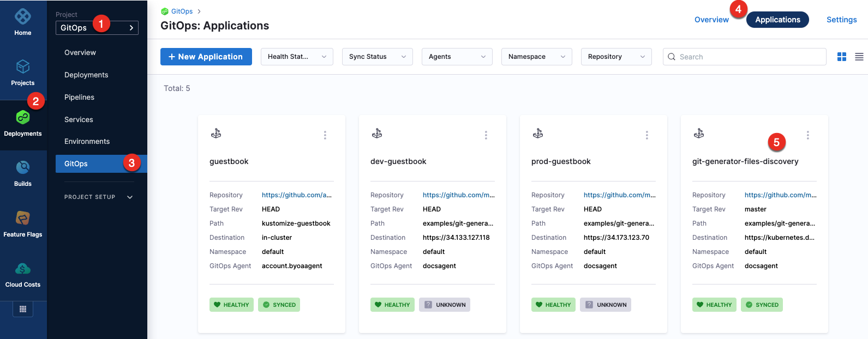Open the Namespace filter dropdown

(536, 57)
